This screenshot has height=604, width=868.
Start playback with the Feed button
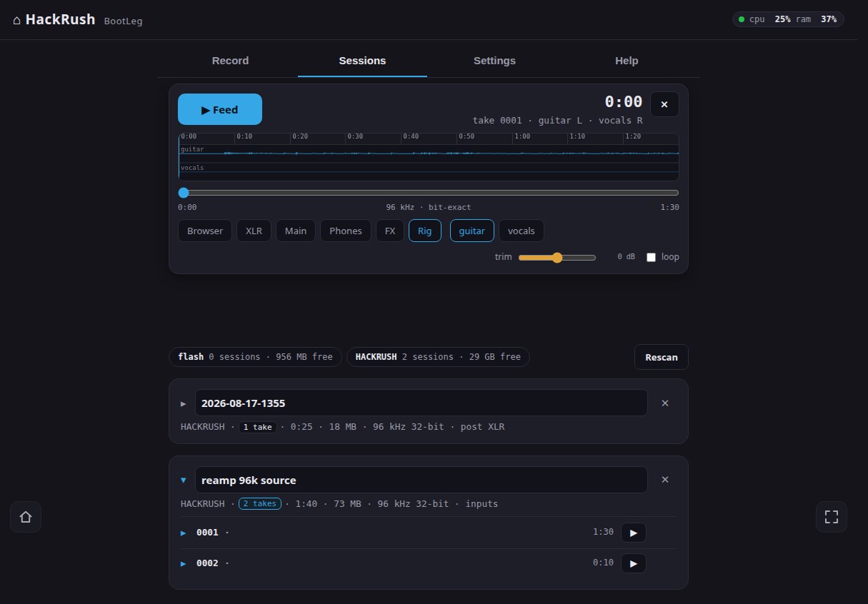tap(220, 109)
